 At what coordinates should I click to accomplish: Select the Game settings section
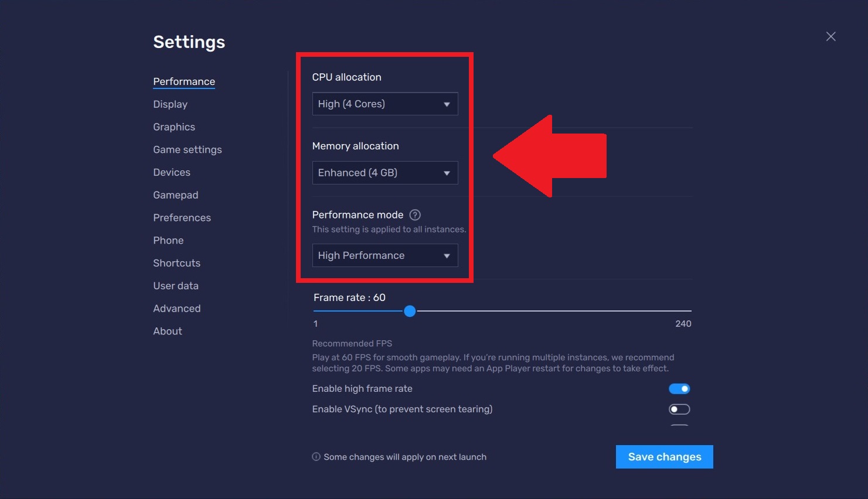point(187,149)
